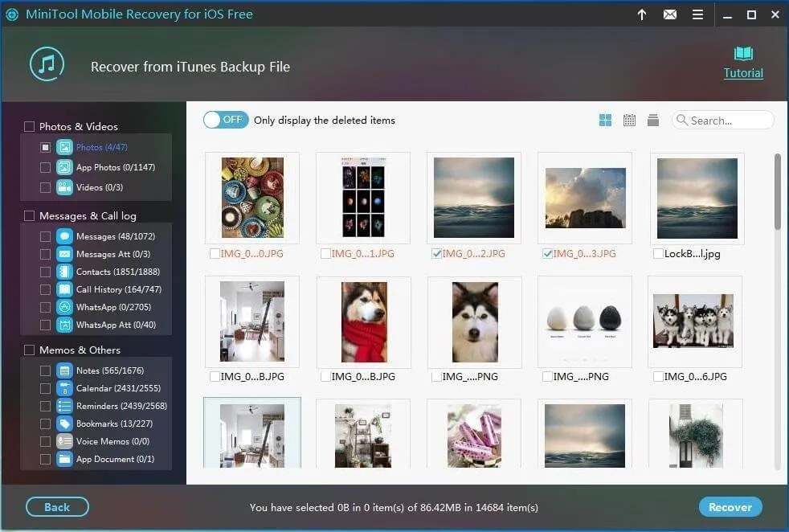Check the App Photos (0/1147) checkbox
Screen dimensions: 789x532
[x=45, y=167]
